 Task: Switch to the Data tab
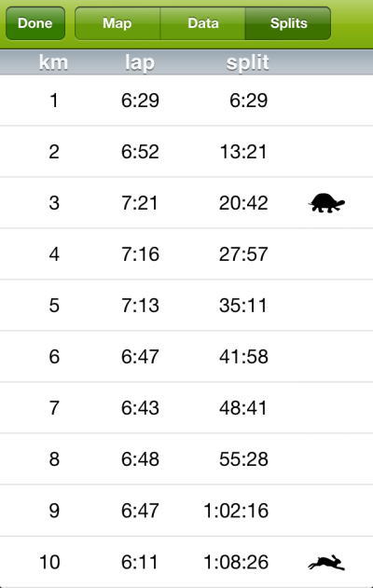tap(203, 23)
